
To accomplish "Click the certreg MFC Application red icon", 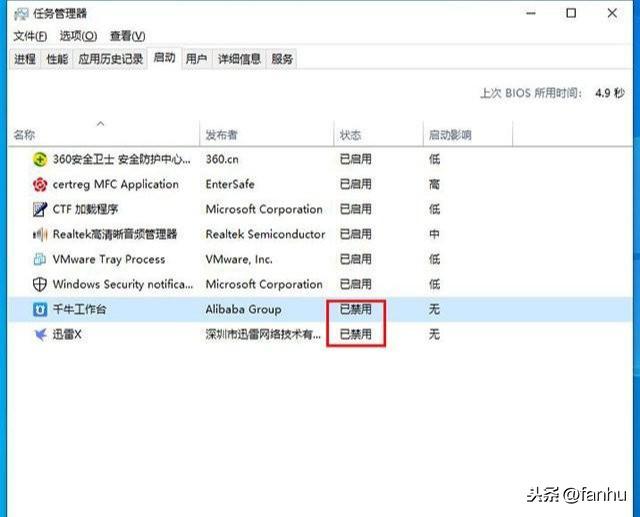I will (x=40, y=184).
